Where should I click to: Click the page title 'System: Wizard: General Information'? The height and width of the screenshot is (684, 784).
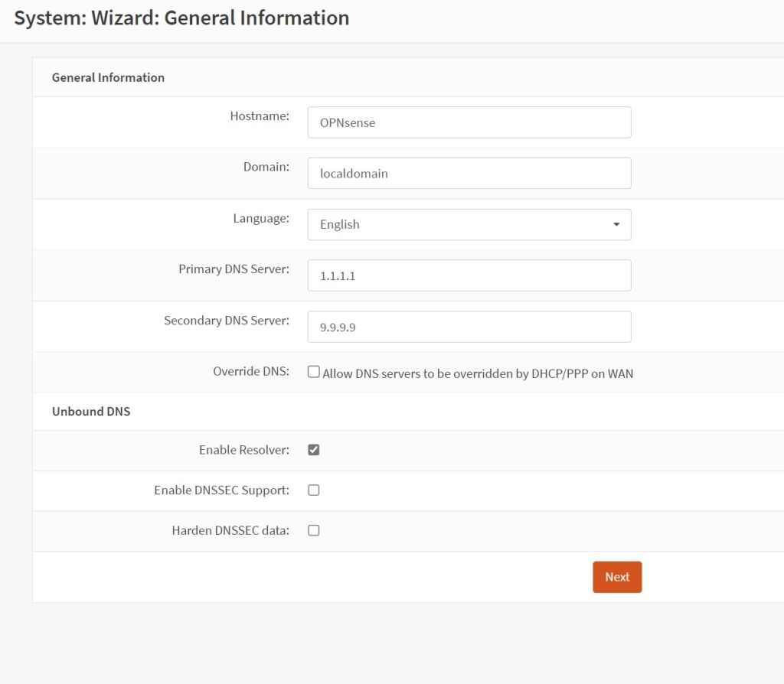coord(181,18)
